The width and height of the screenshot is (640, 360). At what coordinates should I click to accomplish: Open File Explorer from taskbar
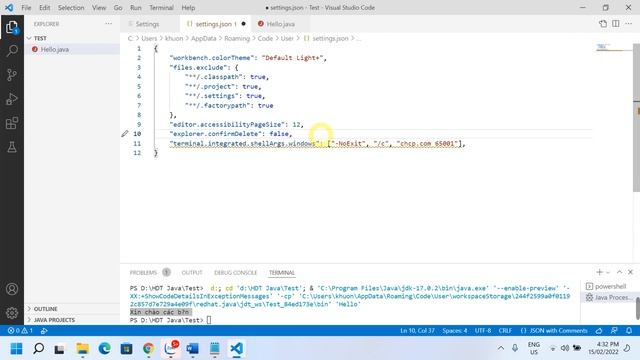82,349
